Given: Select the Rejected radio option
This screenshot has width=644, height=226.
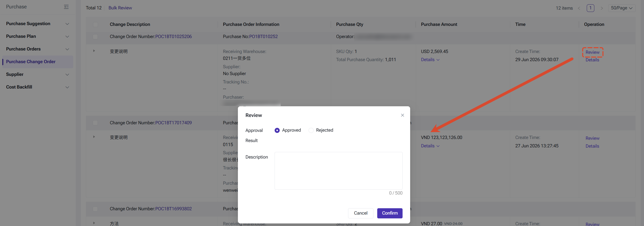Looking at the screenshot, I should click(311, 130).
